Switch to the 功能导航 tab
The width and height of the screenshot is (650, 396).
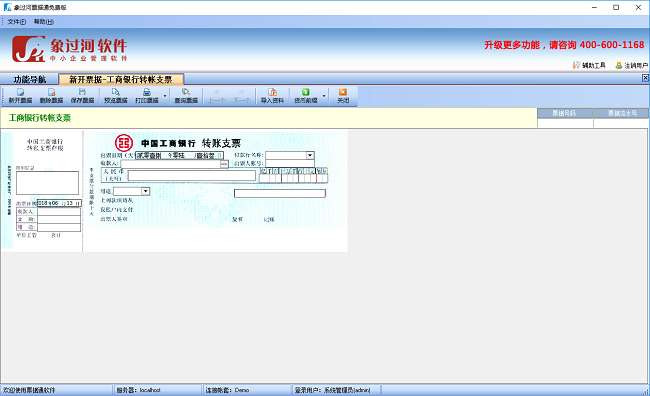tap(29, 79)
